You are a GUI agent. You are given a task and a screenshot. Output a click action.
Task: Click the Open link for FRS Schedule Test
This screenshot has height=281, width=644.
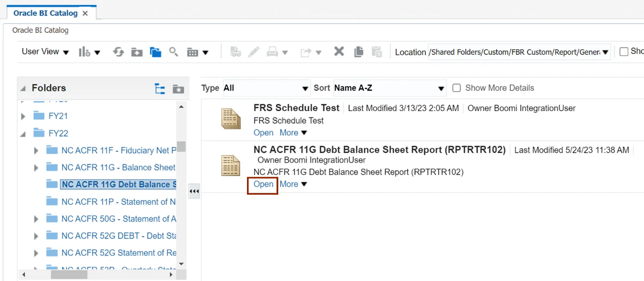[x=263, y=133]
